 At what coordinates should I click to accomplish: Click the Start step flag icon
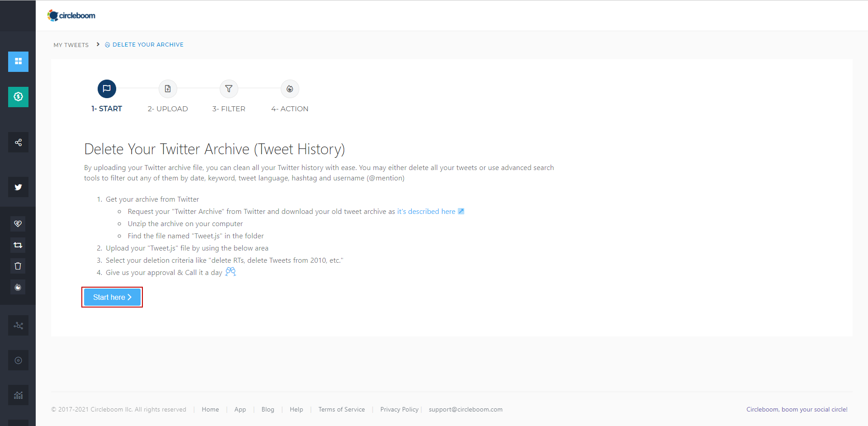(107, 89)
